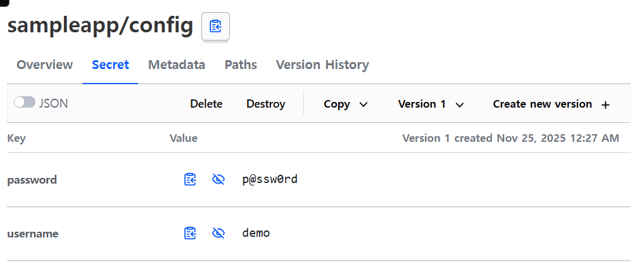Hide the username value with eye icon
The width and height of the screenshot is (644, 271).
pyautogui.click(x=218, y=233)
